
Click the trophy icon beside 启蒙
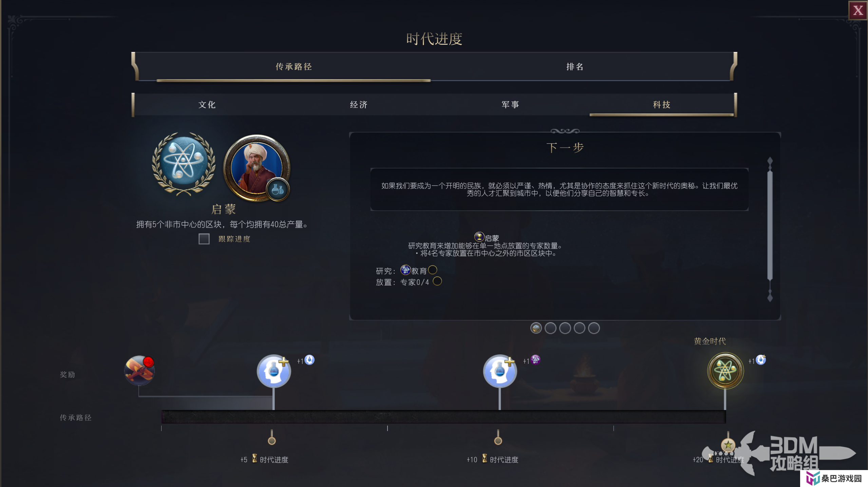(x=479, y=236)
